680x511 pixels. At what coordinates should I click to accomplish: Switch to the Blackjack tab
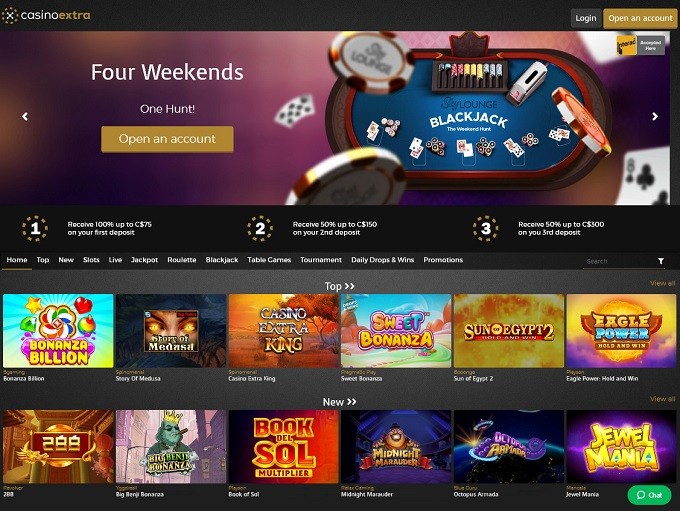point(222,260)
